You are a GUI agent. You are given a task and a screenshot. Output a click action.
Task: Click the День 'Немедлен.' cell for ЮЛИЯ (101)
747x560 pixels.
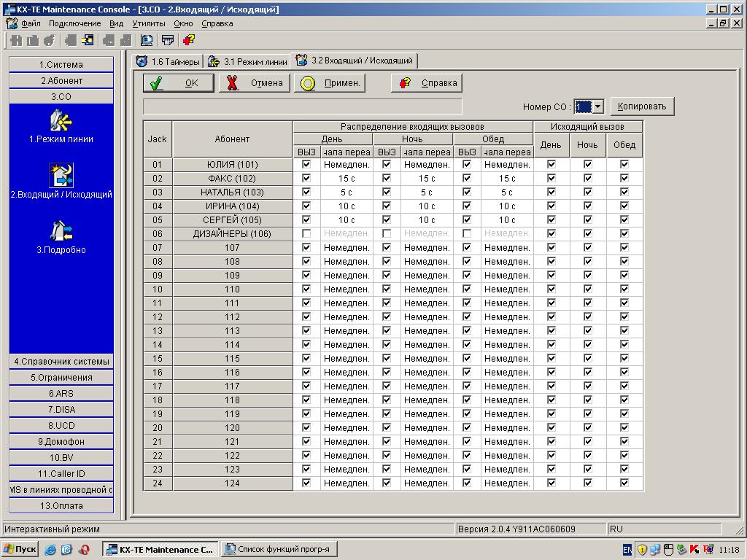click(x=347, y=165)
